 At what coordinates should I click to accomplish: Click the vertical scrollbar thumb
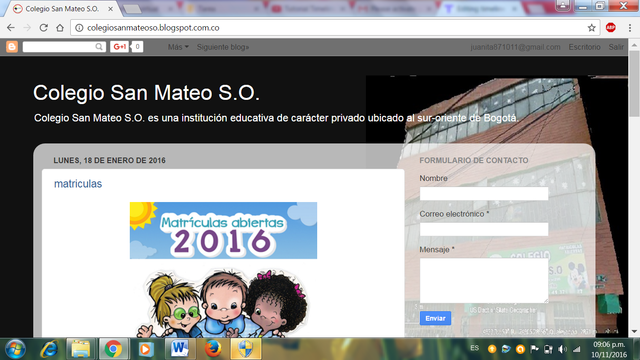point(634,84)
